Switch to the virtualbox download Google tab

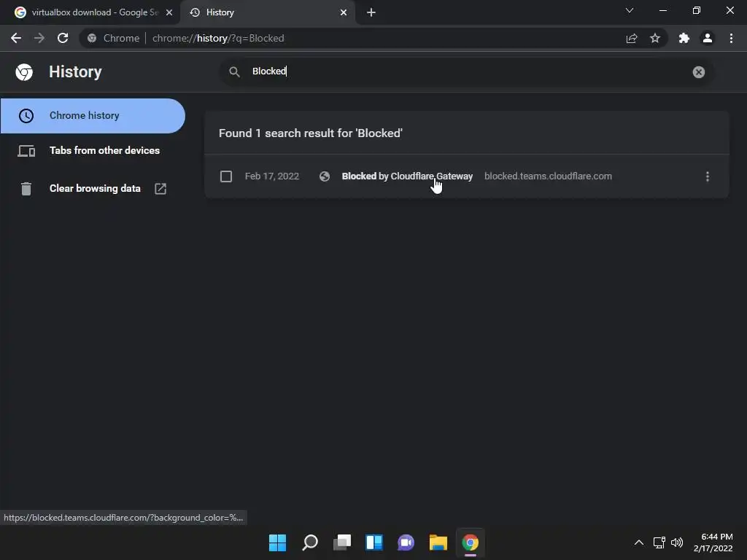point(90,12)
